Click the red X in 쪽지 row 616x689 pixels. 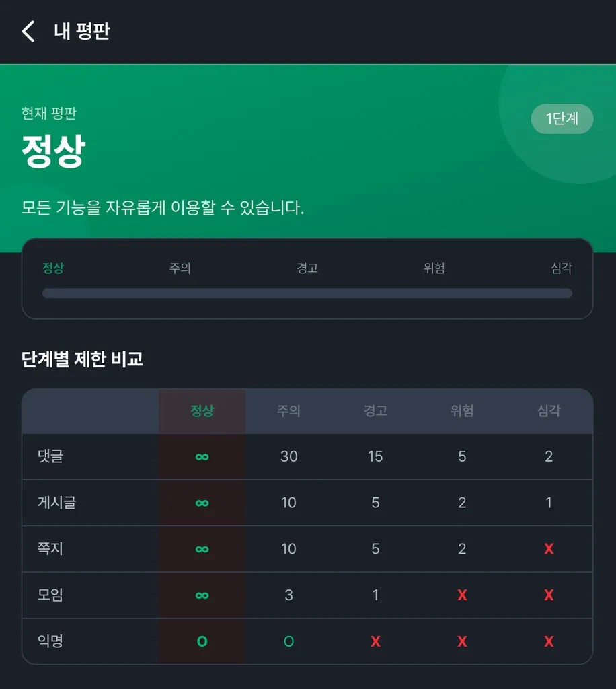[549, 549]
